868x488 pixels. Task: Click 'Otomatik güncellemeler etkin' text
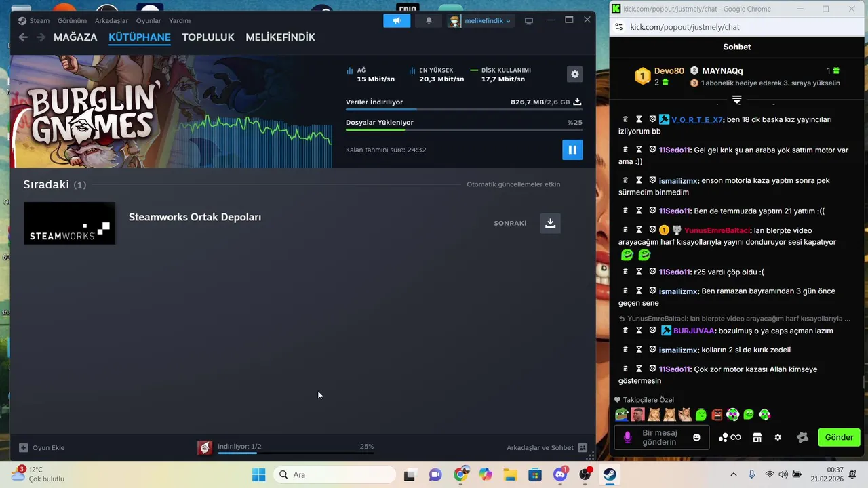[x=513, y=184]
